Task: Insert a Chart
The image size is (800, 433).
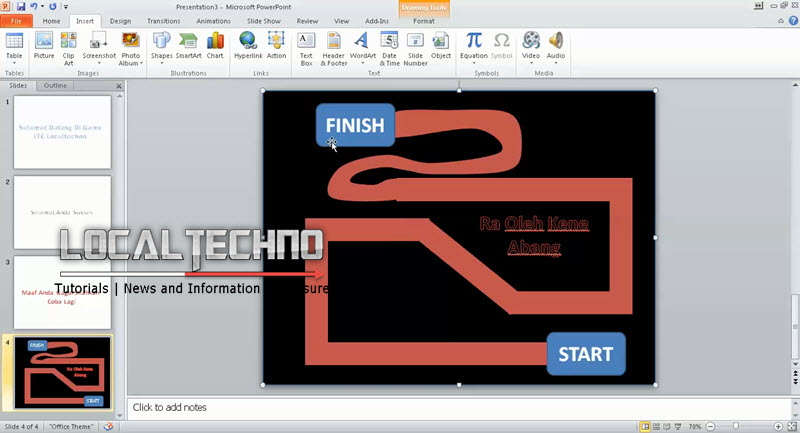Action: click(x=215, y=45)
